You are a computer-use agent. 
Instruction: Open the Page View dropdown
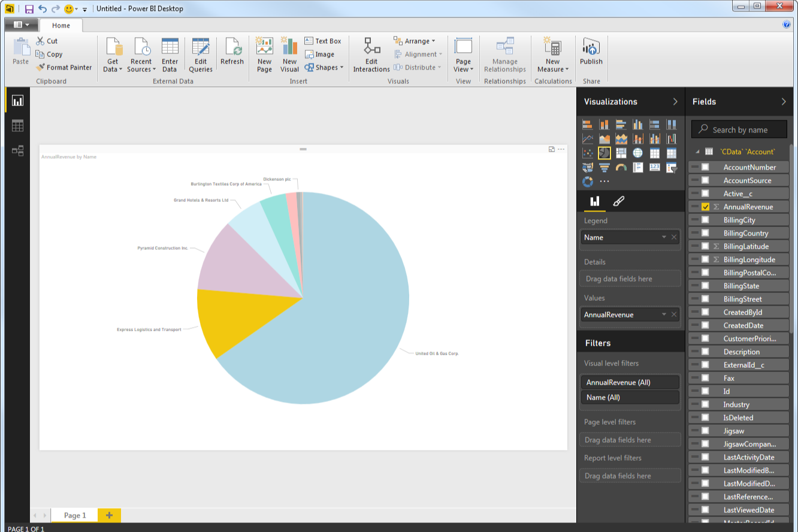(x=463, y=56)
